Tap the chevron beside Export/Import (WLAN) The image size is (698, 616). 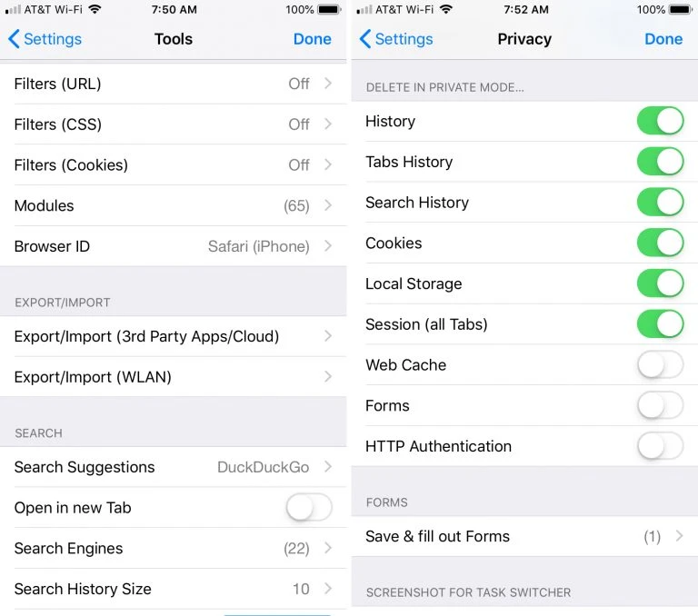tap(328, 376)
